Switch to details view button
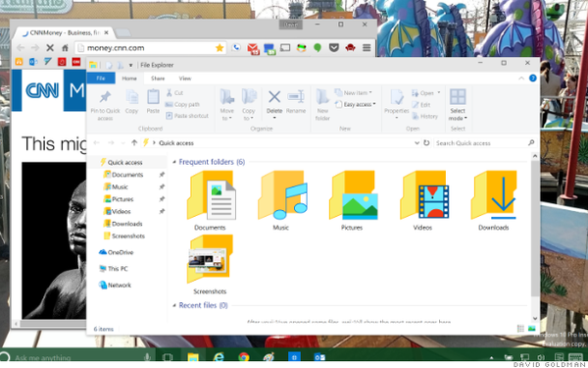 click(520, 329)
